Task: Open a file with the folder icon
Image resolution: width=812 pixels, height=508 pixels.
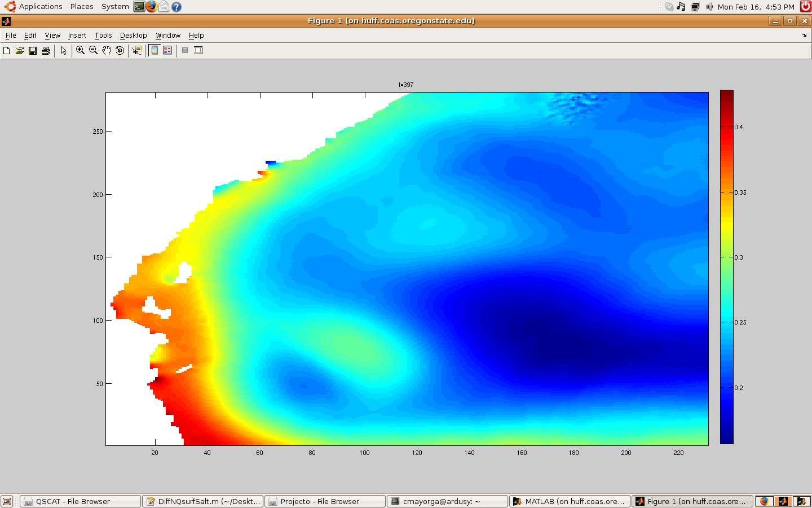Action: coord(20,51)
